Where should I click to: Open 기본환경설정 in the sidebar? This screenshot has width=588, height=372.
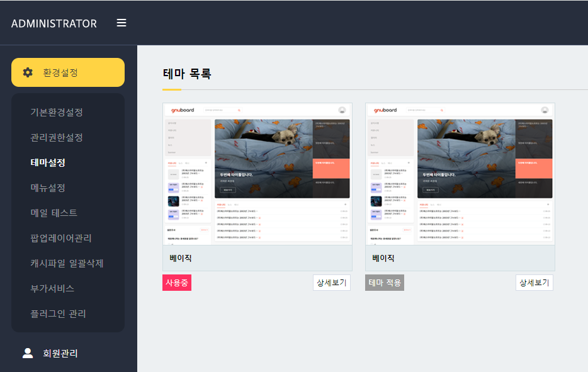(x=57, y=112)
